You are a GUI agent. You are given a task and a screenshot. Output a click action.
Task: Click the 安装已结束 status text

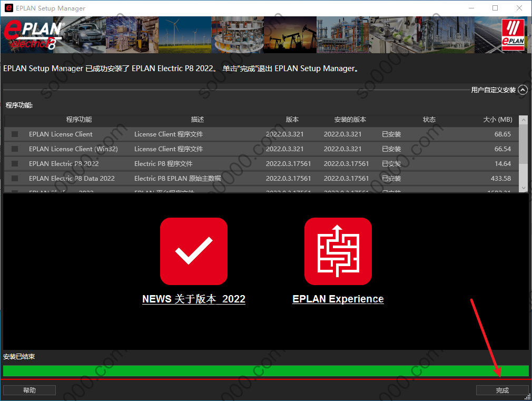[19, 357]
